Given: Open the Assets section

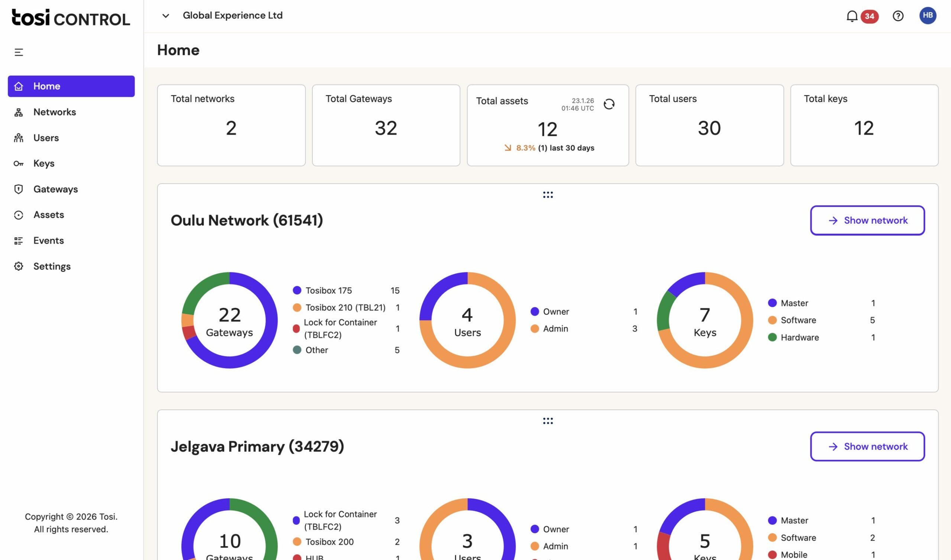Looking at the screenshot, I should [x=49, y=214].
